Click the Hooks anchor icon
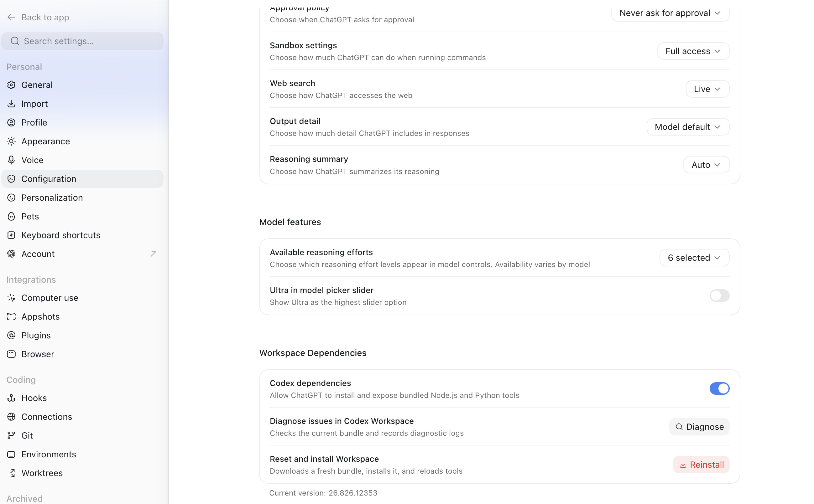The height and width of the screenshot is (504, 814). pos(11,398)
